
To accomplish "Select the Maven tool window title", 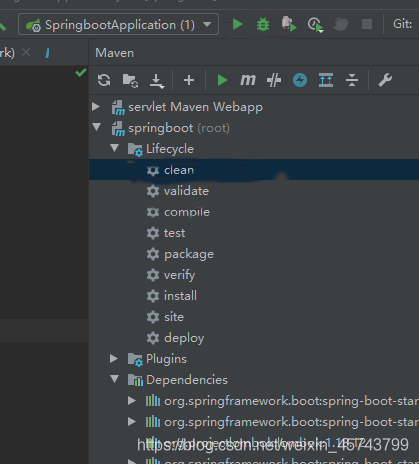I will click(x=114, y=53).
